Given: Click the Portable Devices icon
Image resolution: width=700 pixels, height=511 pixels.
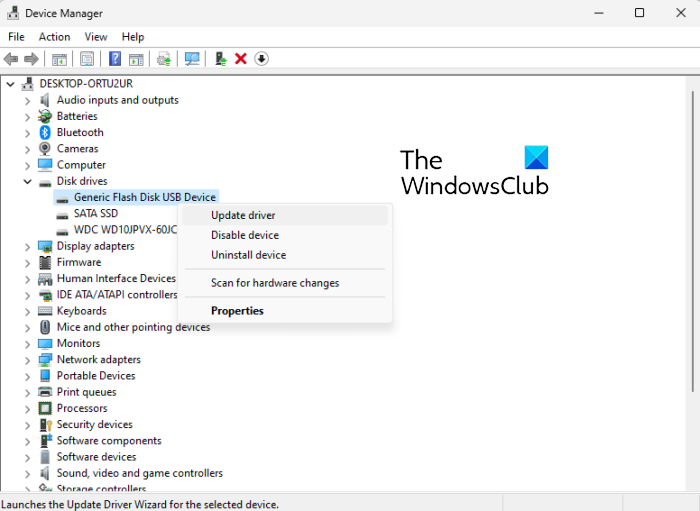Looking at the screenshot, I should point(45,376).
